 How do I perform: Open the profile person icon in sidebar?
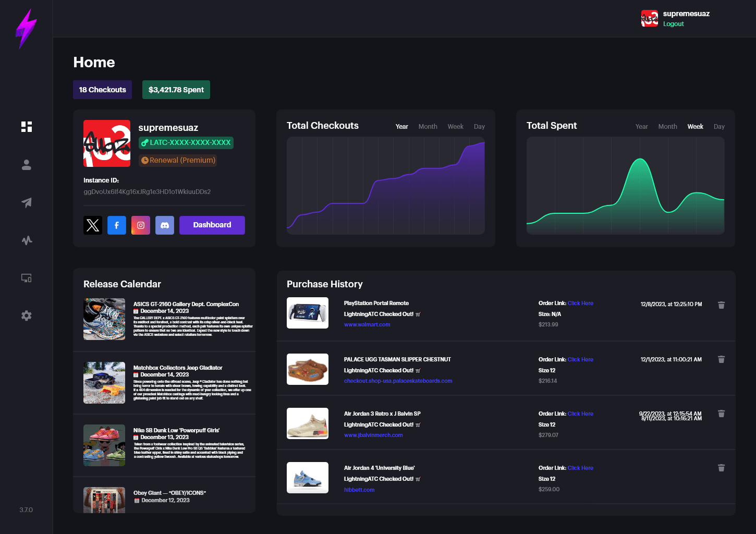tap(27, 165)
